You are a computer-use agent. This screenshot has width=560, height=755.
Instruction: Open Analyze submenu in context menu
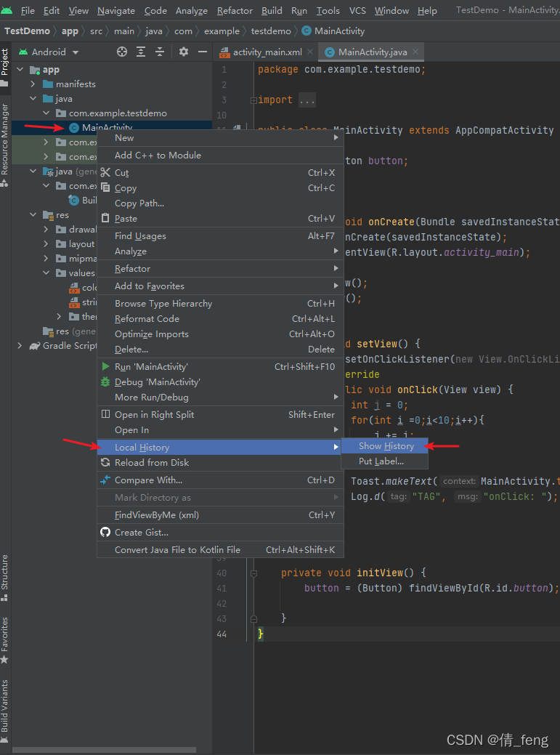220,251
